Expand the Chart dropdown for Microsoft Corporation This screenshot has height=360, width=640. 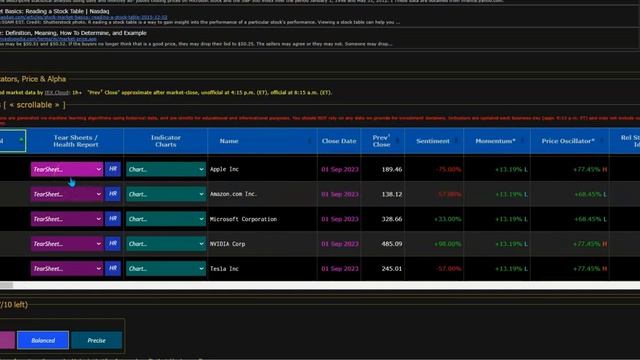166,219
